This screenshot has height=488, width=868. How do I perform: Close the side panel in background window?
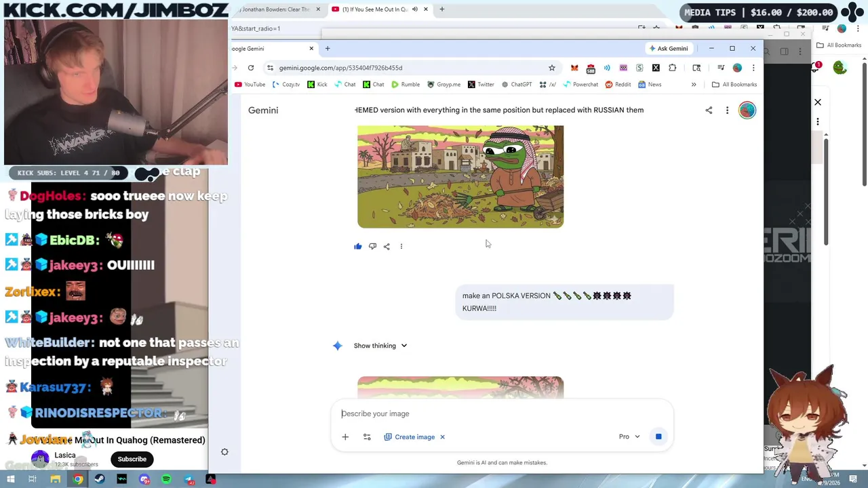818,102
